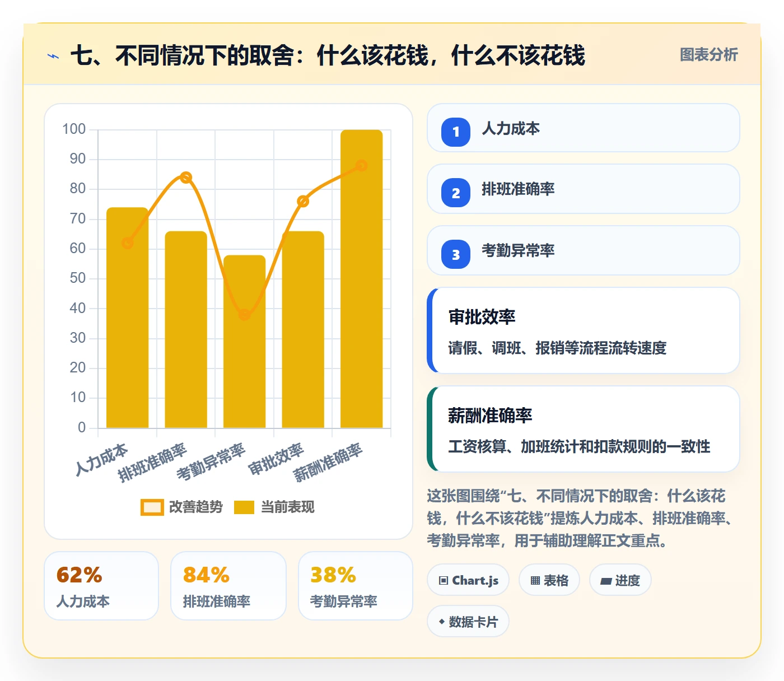
Task: Click the trend line point on 薪酬准确率 bar
Action: tap(362, 166)
